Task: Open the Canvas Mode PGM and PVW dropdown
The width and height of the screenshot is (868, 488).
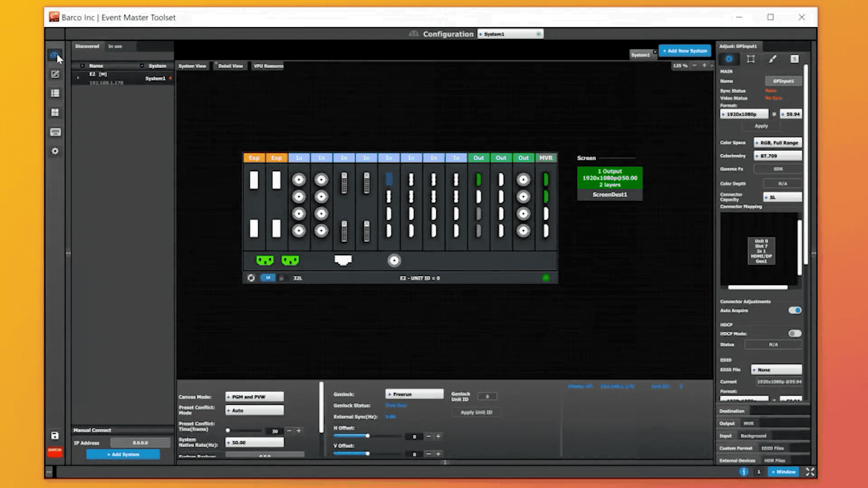Action: [x=255, y=397]
